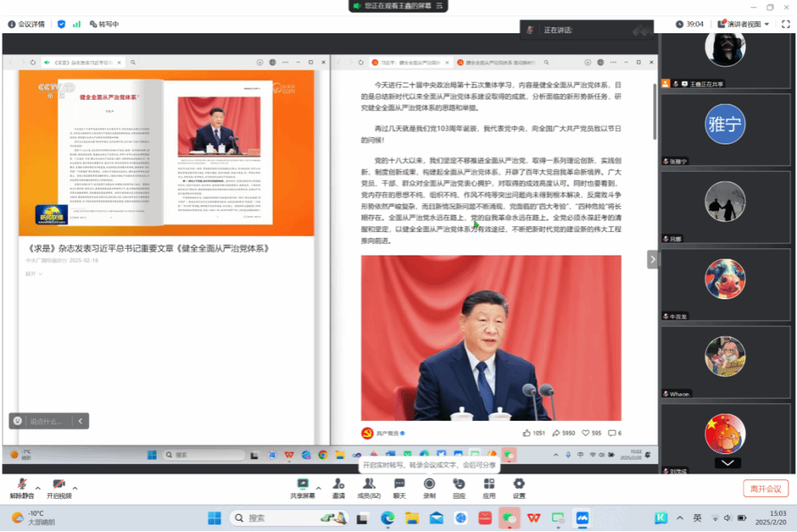Viewport: 797px width, 532px height.
Task: Click the 转写中 transcription indicator
Action: tap(104, 24)
